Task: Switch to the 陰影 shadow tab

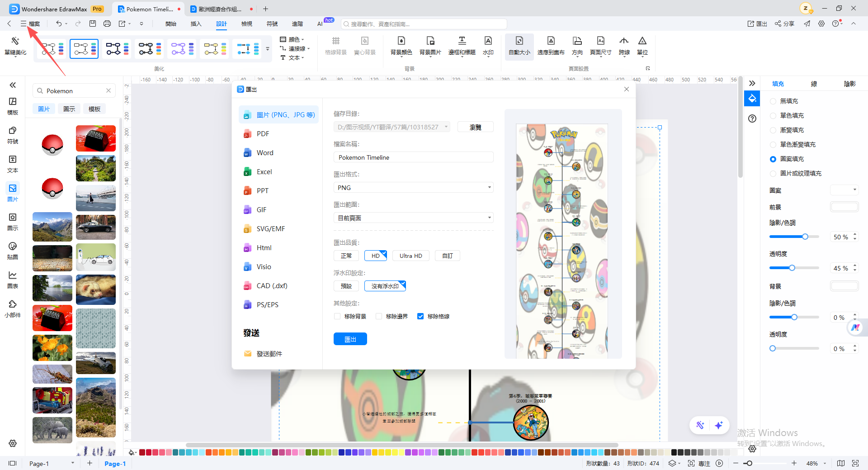Action: tap(850, 84)
